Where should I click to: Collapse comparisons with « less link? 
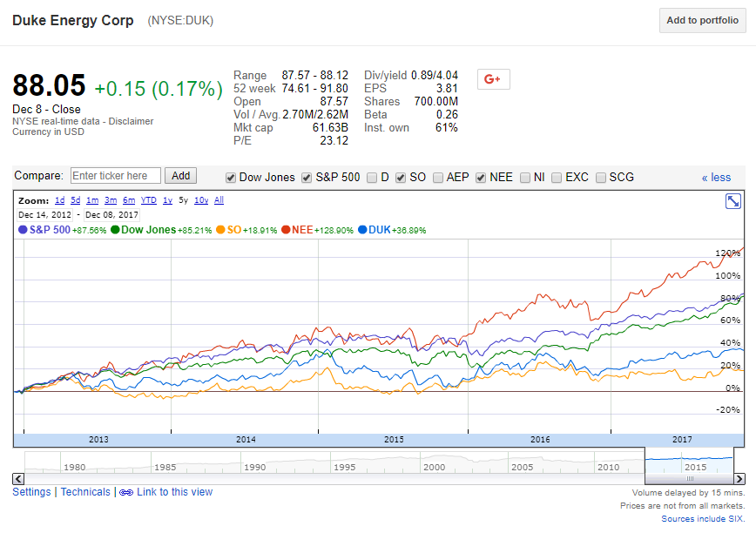pos(716,178)
